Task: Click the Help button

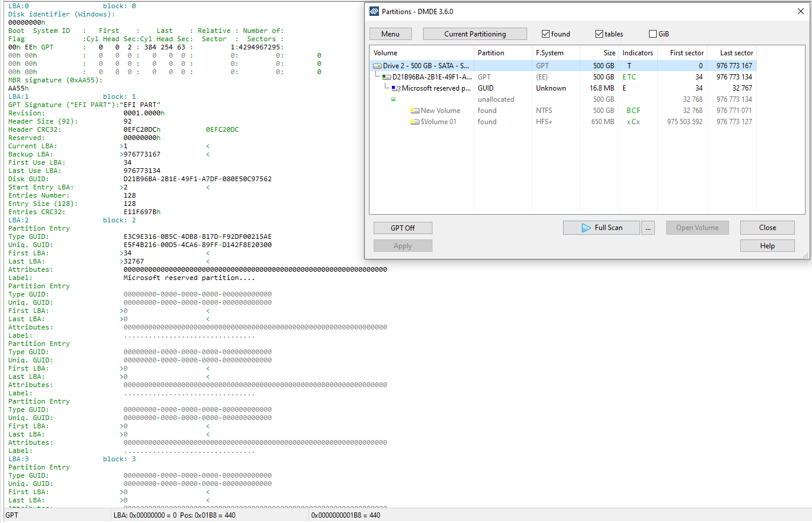Action: click(x=767, y=246)
